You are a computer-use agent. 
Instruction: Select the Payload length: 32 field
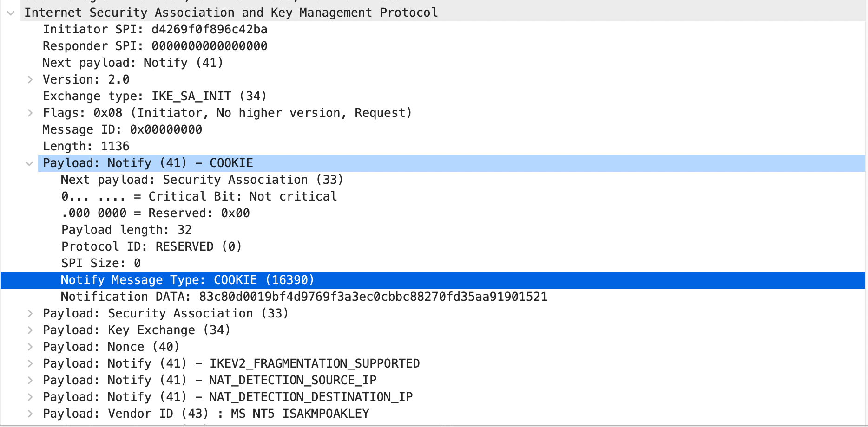click(x=126, y=230)
